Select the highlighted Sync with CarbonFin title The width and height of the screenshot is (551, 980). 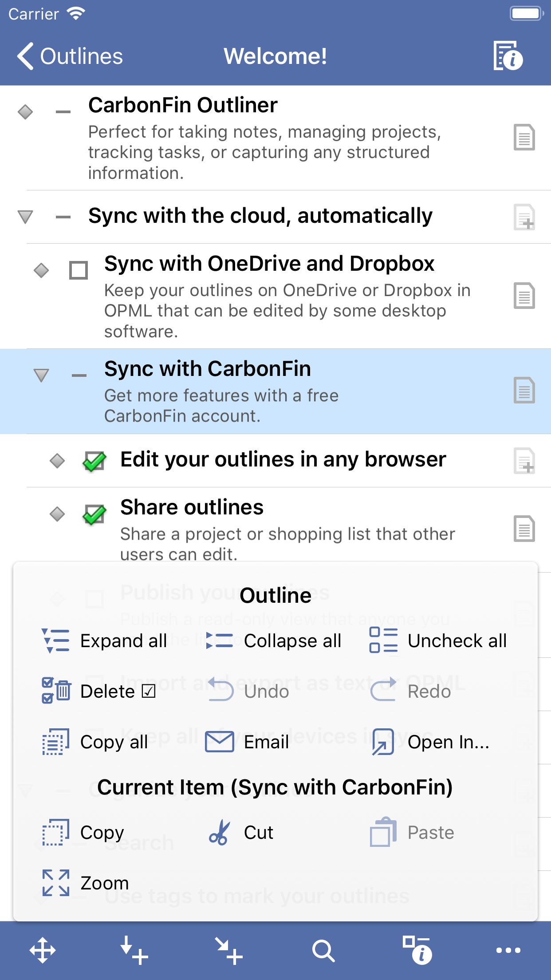tap(208, 369)
